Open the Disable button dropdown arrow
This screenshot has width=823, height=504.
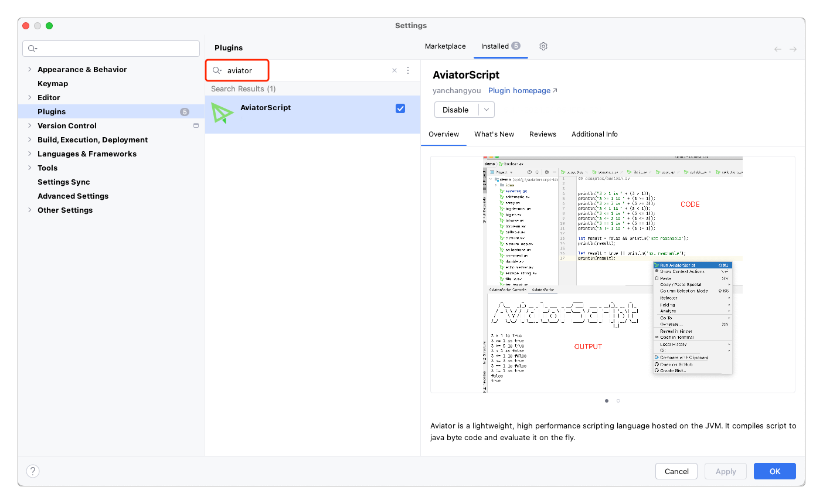pyautogui.click(x=487, y=110)
